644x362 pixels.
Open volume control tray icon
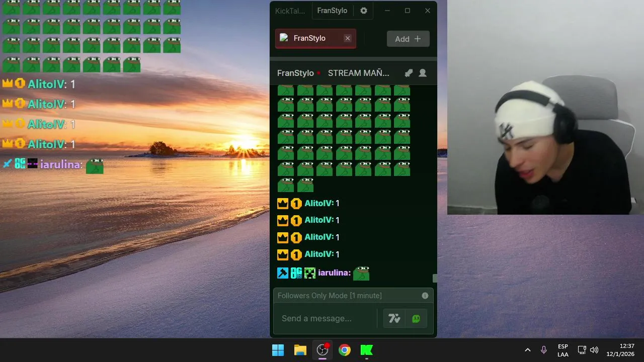click(x=594, y=350)
